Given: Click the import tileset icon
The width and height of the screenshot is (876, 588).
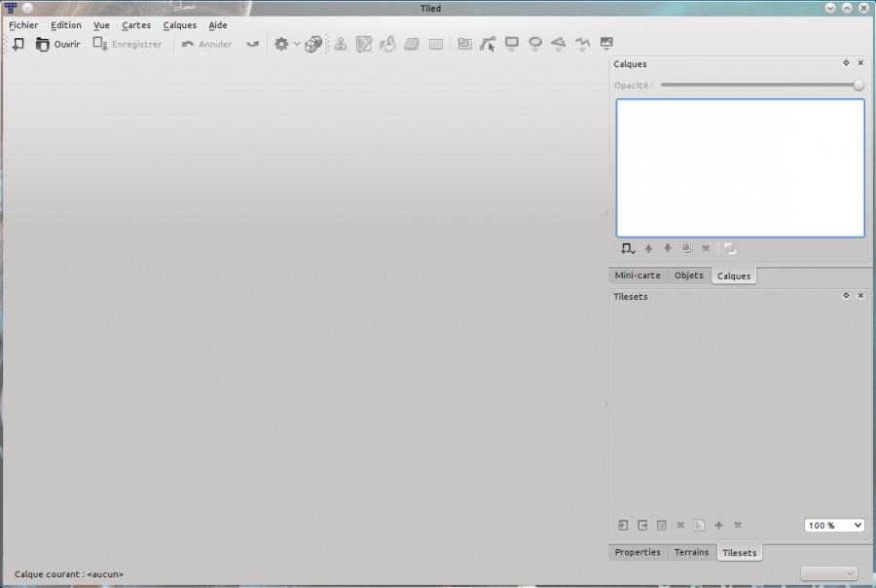Looking at the screenshot, I should (623, 526).
